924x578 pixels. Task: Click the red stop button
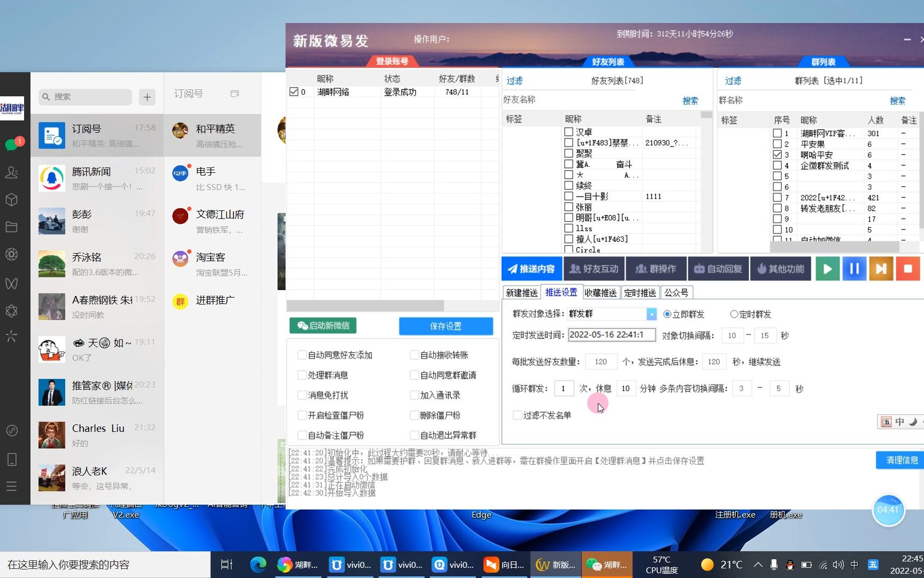907,269
